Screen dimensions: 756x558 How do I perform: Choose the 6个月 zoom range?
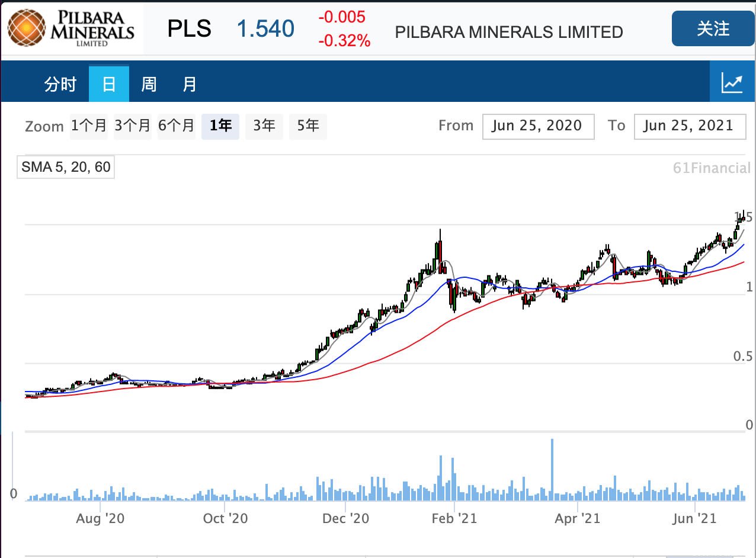177,126
